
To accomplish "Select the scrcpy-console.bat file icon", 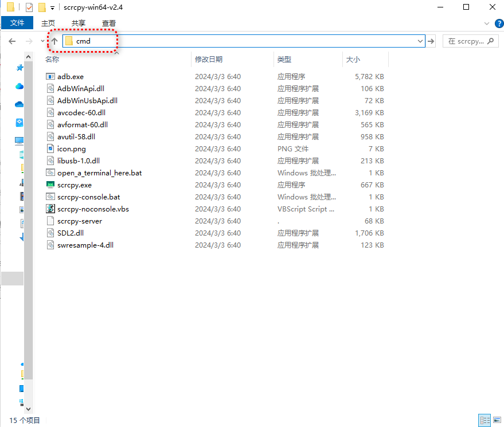I will point(50,197).
